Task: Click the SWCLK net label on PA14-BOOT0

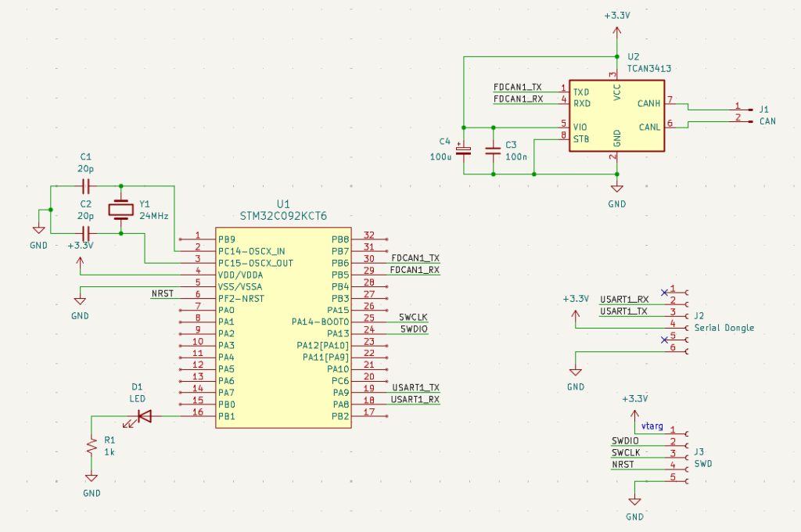Action: click(x=413, y=318)
